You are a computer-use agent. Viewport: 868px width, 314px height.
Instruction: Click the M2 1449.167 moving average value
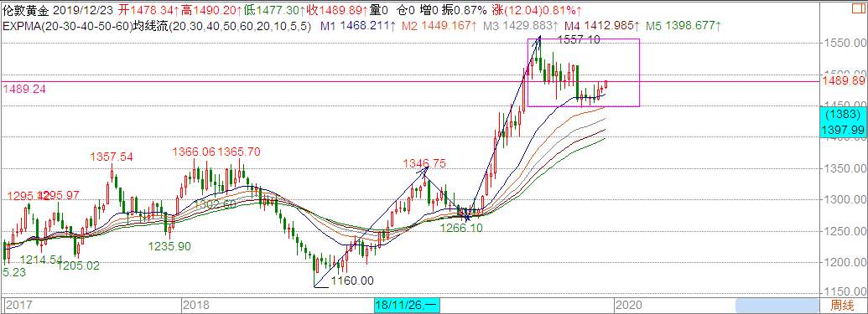439,25
